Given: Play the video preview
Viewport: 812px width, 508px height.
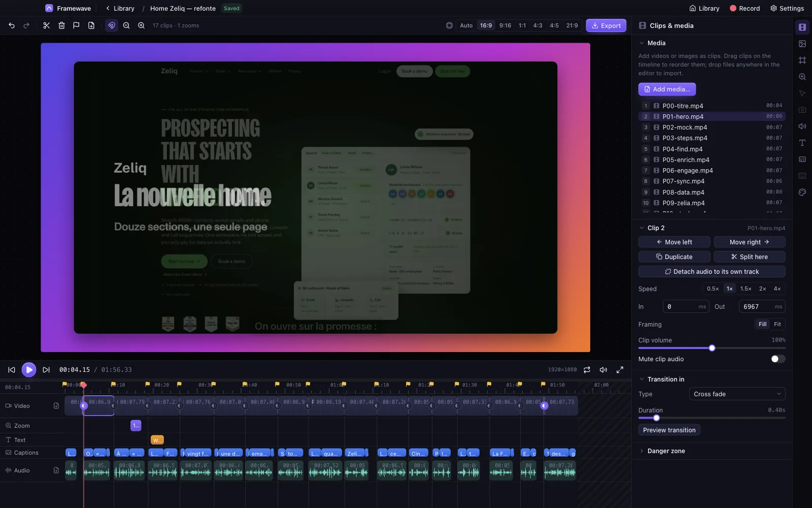Looking at the screenshot, I should click(29, 370).
